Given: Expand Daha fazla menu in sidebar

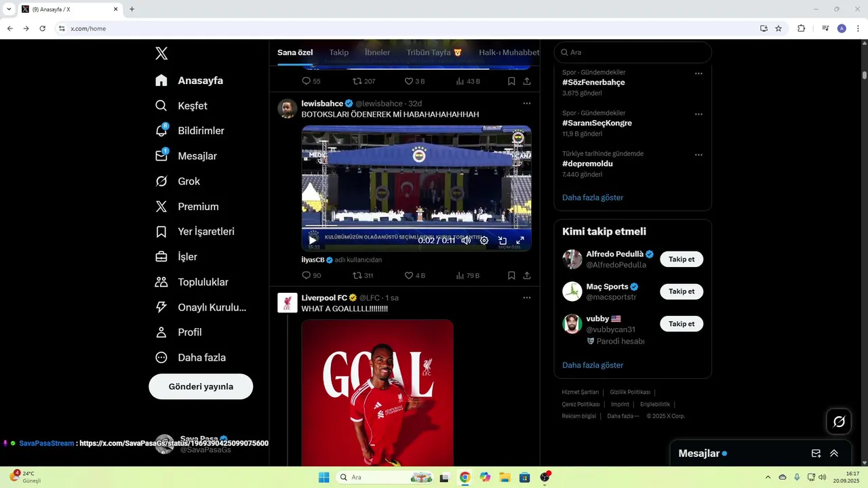Looking at the screenshot, I should [x=190, y=357].
